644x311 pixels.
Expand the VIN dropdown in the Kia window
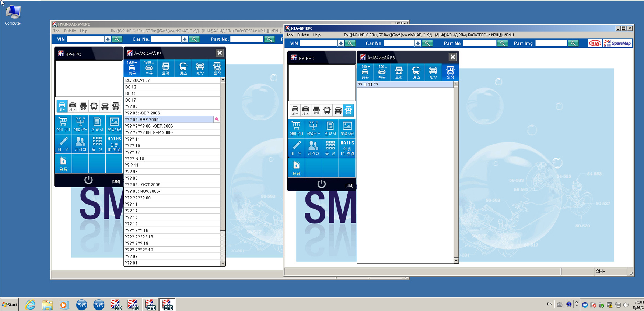click(341, 43)
